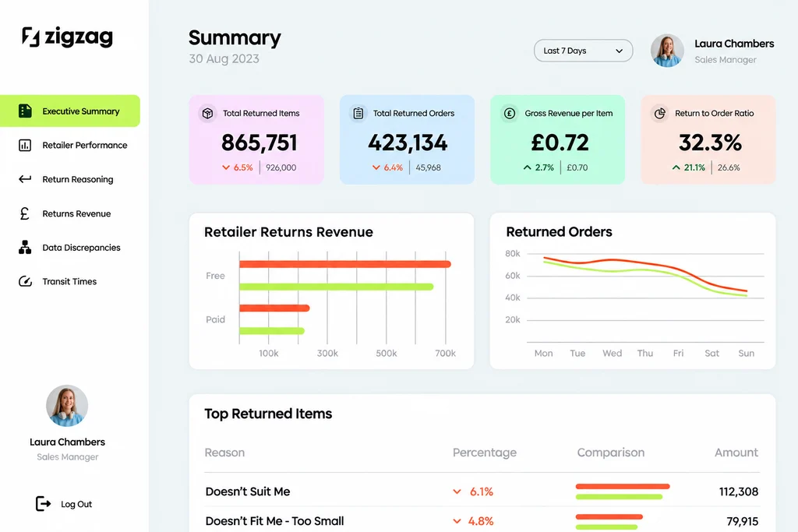Image resolution: width=798 pixels, height=532 pixels.
Task: Click the Sun label on the Returned Orders axis
Action: pos(746,353)
